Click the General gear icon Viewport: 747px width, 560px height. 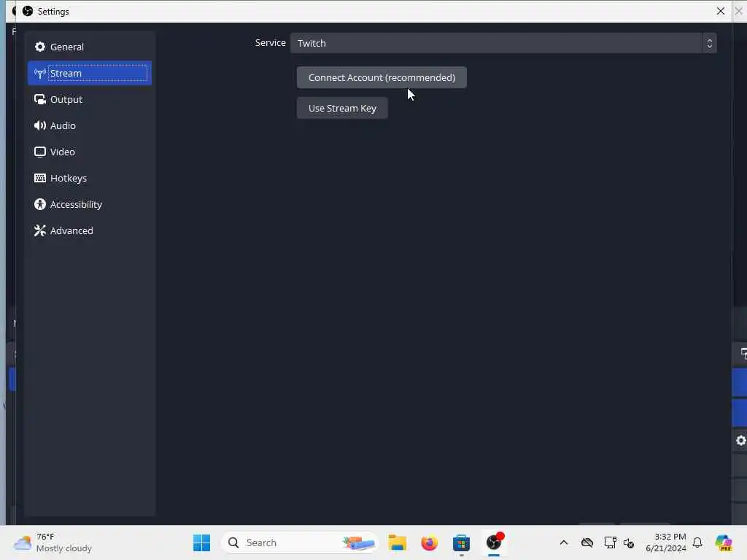(x=40, y=47)
